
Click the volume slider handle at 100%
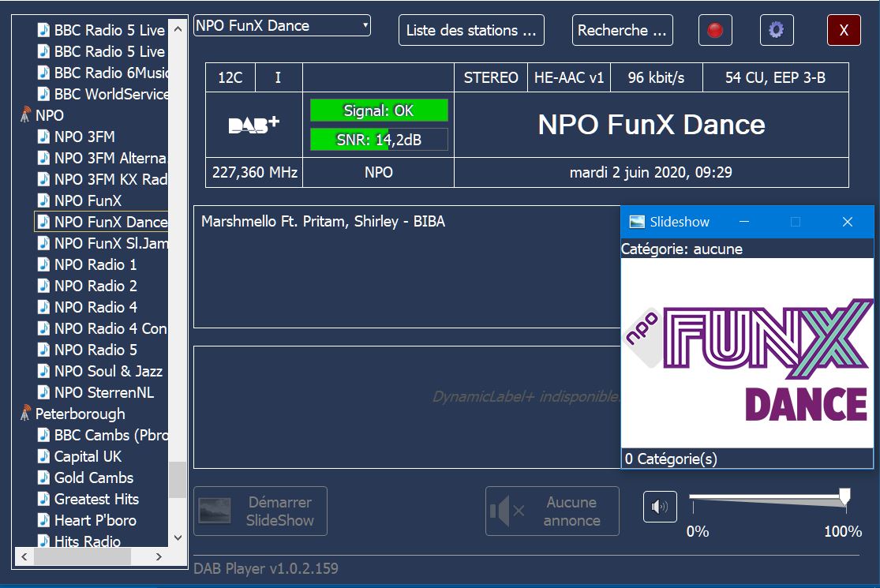pos(844,496)
